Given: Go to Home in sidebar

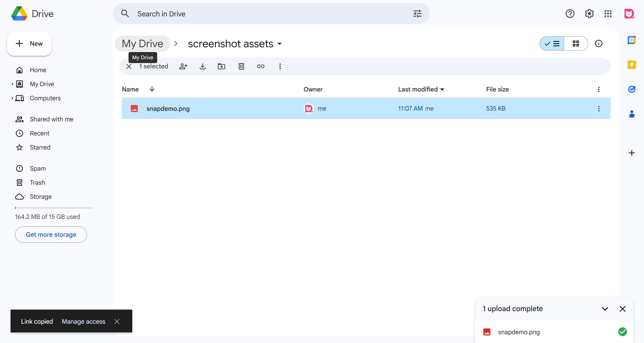Looking at the screenshot, I should [38, 70].
